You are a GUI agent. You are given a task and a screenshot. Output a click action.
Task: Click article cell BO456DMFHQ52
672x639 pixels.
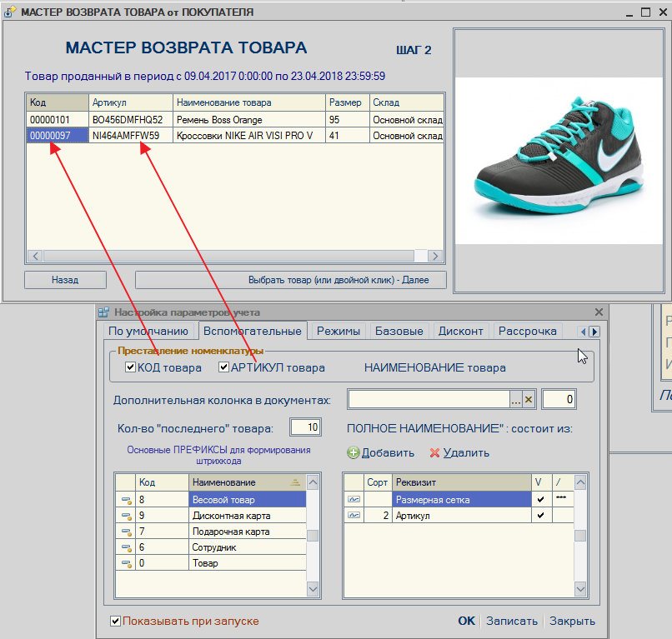click(x=131, y=119)
